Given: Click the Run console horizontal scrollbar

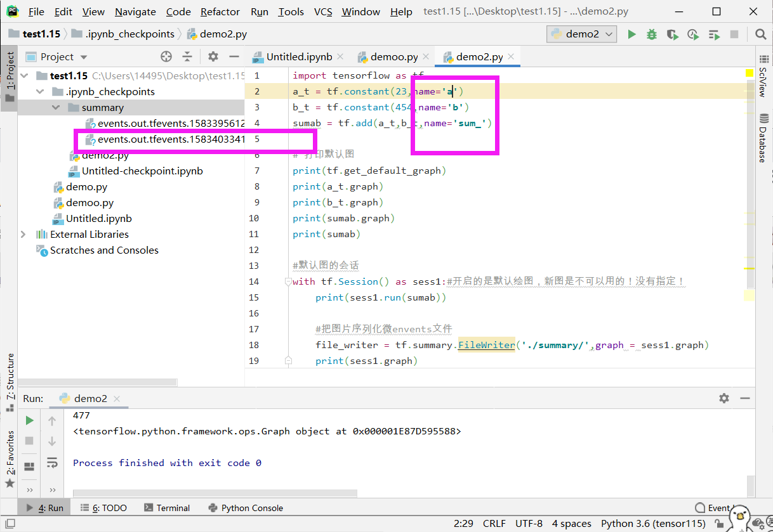Looking at the screenshot, I should [215, 493].
